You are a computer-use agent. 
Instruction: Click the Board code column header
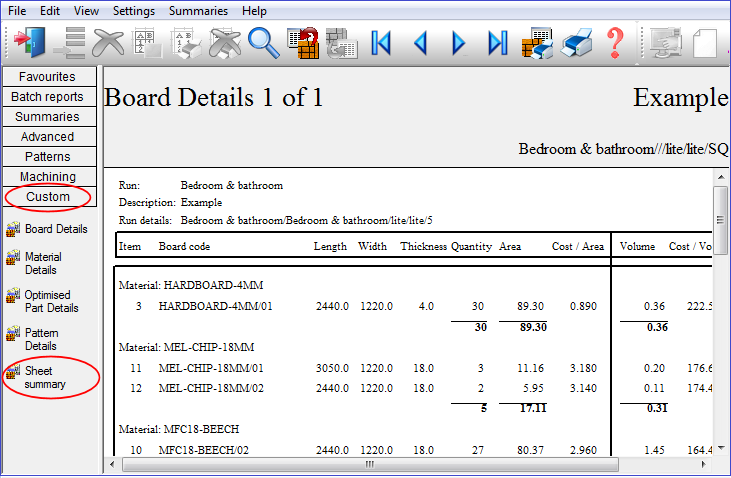tap(184, 246)
